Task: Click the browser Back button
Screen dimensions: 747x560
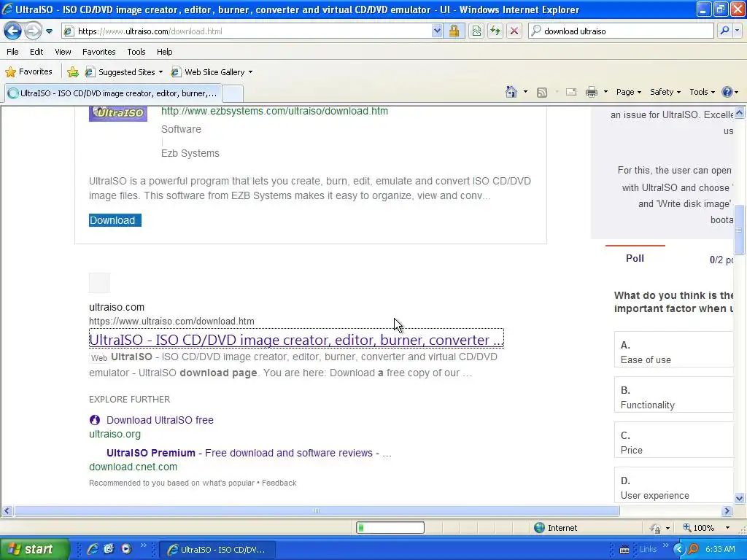Action: pyautogui.click(x=13, y=31)
